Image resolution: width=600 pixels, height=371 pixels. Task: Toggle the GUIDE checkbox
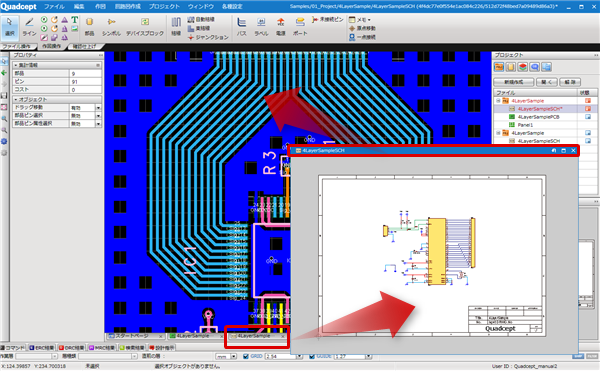point(312,356)
